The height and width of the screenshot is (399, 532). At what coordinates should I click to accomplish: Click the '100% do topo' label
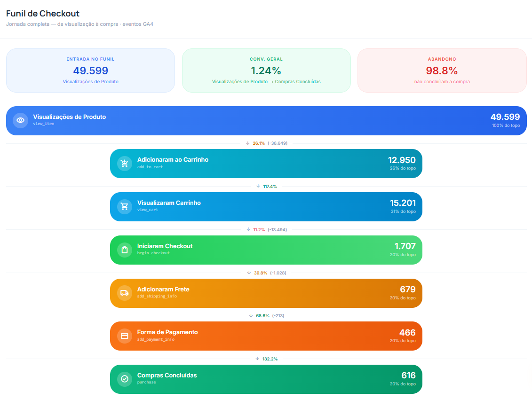pos(506,125)
